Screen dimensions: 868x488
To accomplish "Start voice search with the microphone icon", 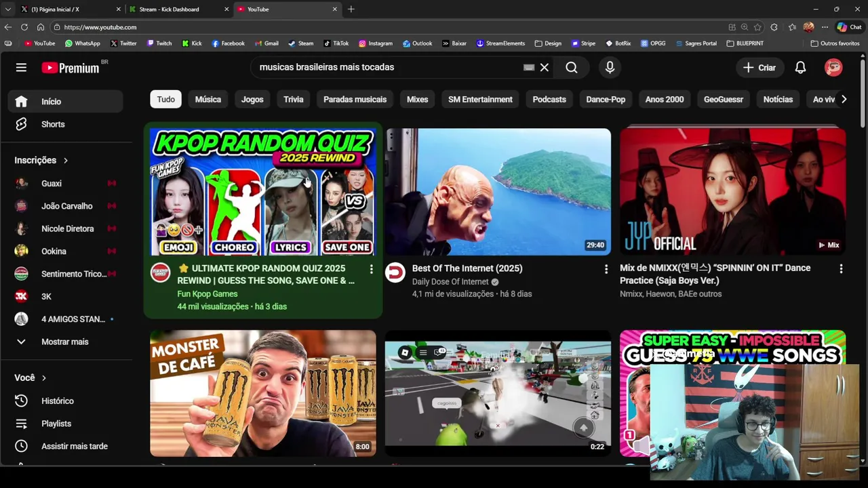I will click(x=610, y=67).
